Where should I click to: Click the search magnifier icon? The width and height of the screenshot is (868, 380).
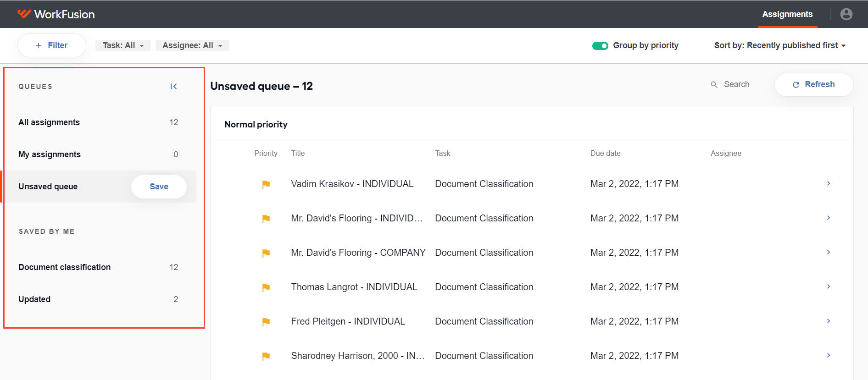pos(714,84)
